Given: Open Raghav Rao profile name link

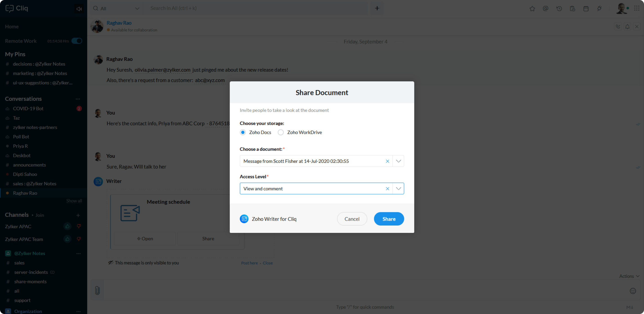Looking at the screenshot, I should [119, 23].
